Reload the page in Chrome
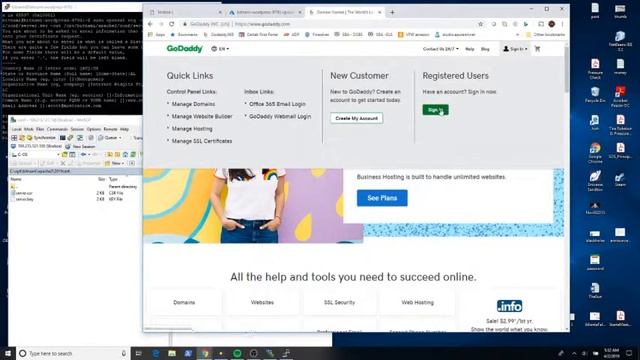Screen dimensions: 640x360 click(x=172, y=24)
